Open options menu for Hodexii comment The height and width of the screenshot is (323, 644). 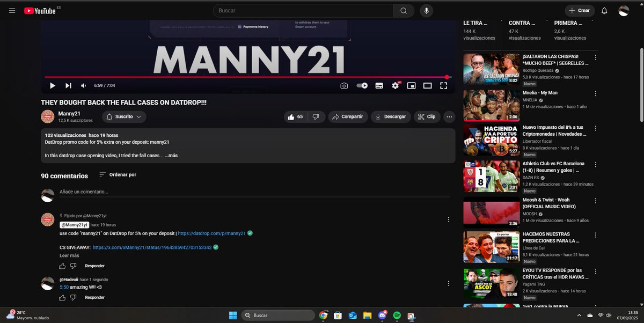[x=449, y=283]
